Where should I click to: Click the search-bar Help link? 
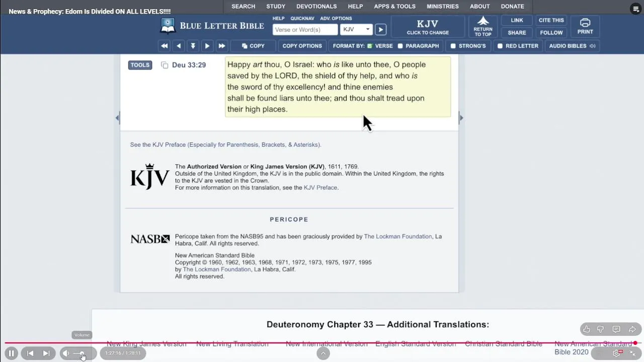coord(278,19)
